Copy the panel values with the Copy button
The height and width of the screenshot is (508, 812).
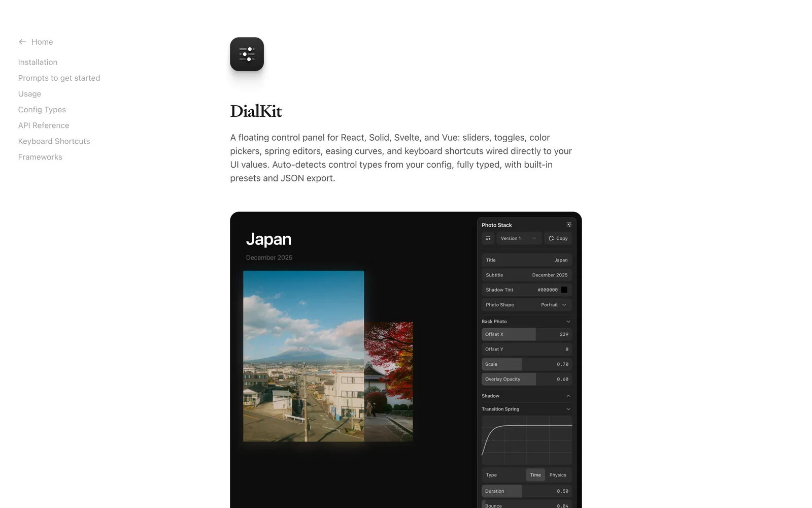[558, 238]
